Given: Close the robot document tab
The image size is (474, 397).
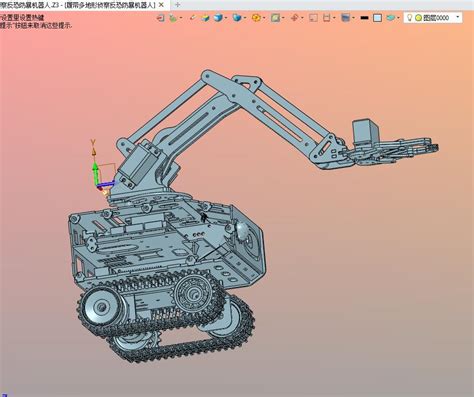Looking at the screenshot, I should [x=161, y=5].
